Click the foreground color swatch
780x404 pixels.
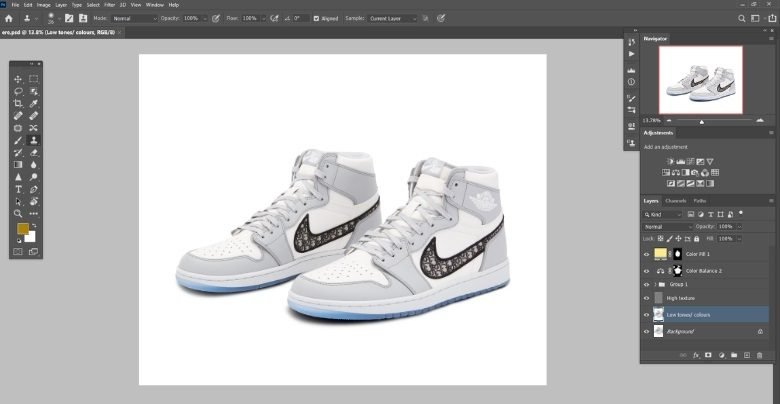22,229
